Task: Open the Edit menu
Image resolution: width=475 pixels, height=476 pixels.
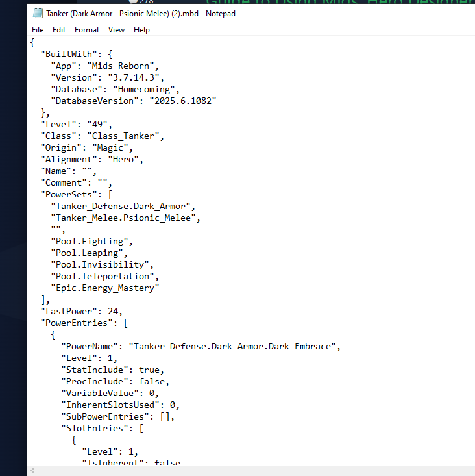Action: click(59, 30)
